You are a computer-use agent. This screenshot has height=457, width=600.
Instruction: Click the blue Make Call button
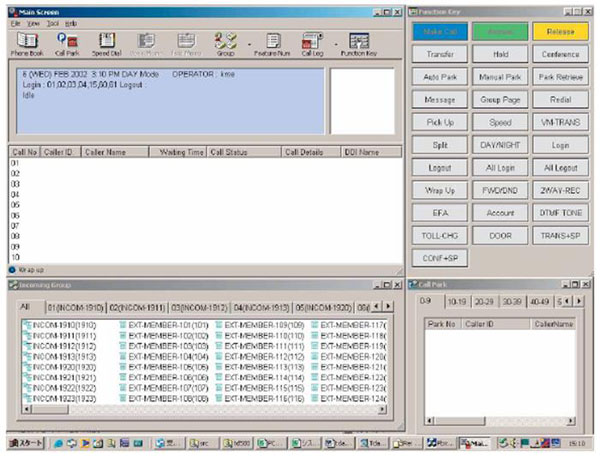pos(440,32)
